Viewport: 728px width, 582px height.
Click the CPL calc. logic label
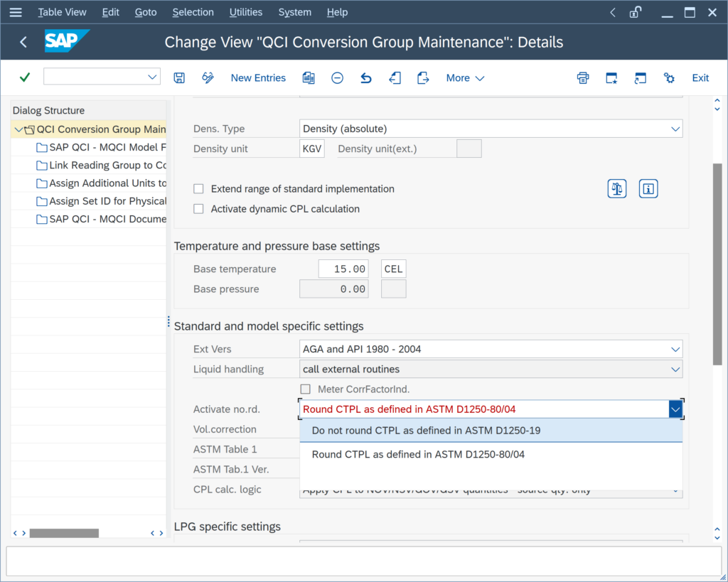coord(227,489)
